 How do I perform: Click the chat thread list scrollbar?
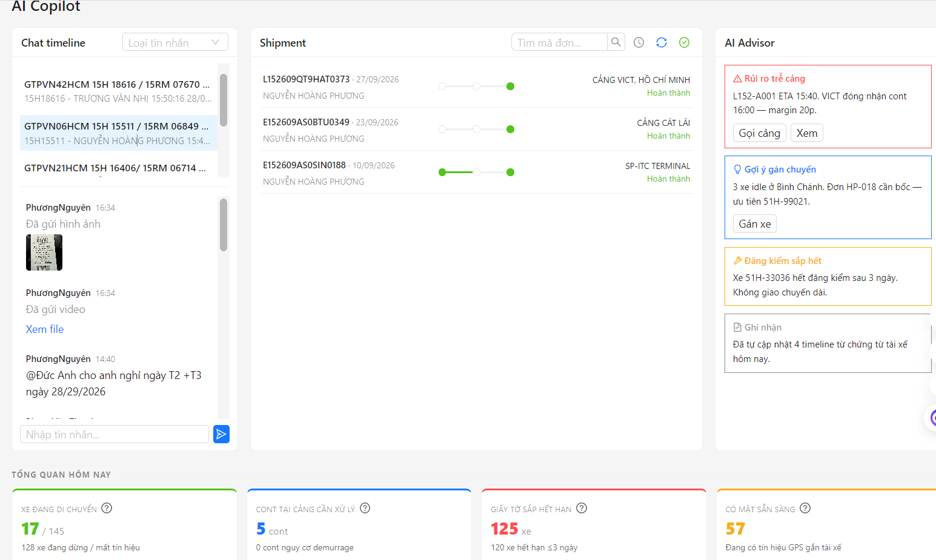coord(224,100)
